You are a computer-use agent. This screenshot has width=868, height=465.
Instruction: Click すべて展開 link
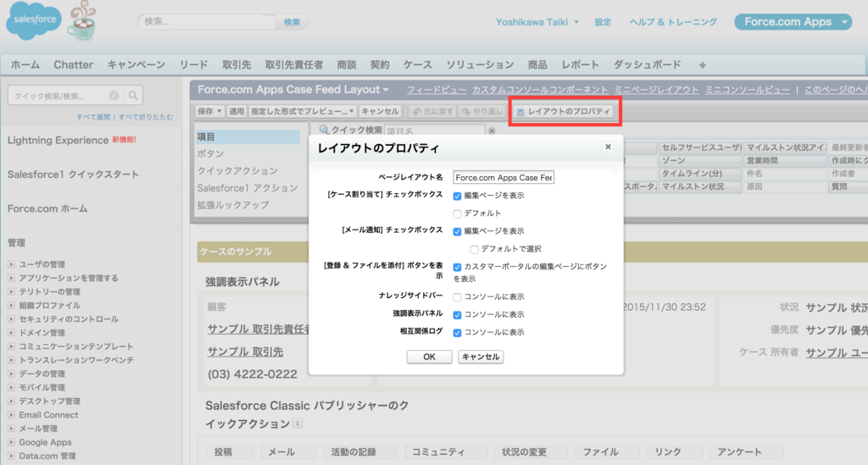click(93, 117)
